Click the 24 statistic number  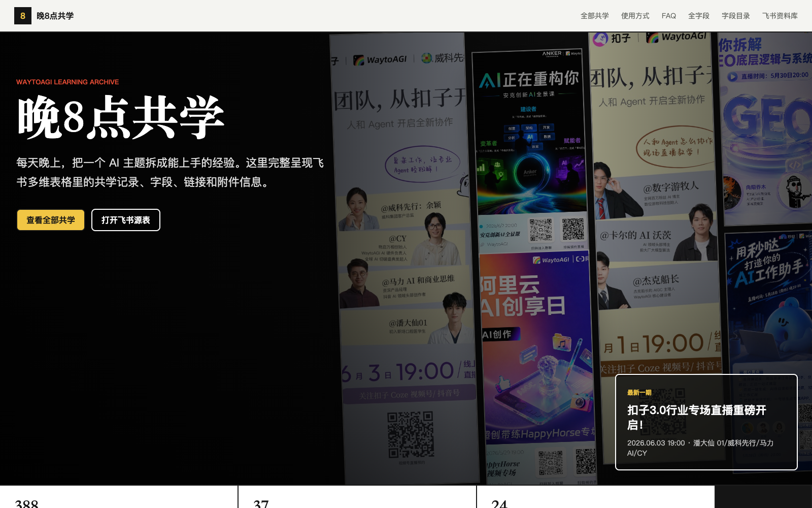(x=499, y=503)
